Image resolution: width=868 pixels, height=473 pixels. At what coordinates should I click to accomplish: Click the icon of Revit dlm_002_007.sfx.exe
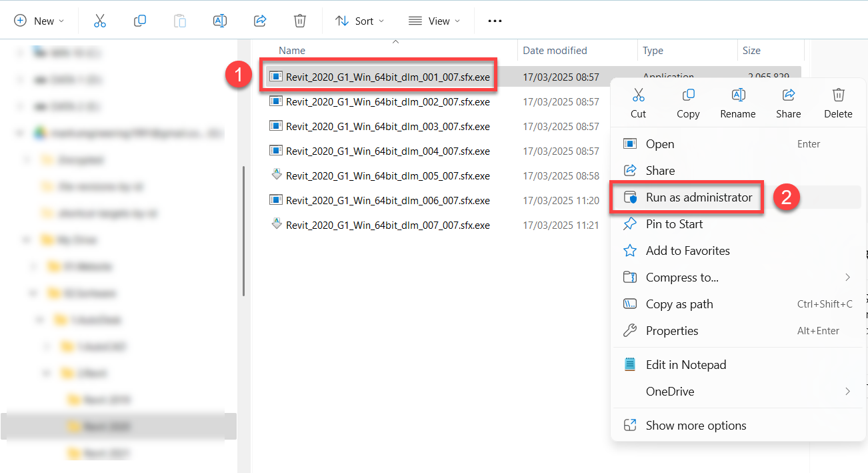[x=276, y=101]
